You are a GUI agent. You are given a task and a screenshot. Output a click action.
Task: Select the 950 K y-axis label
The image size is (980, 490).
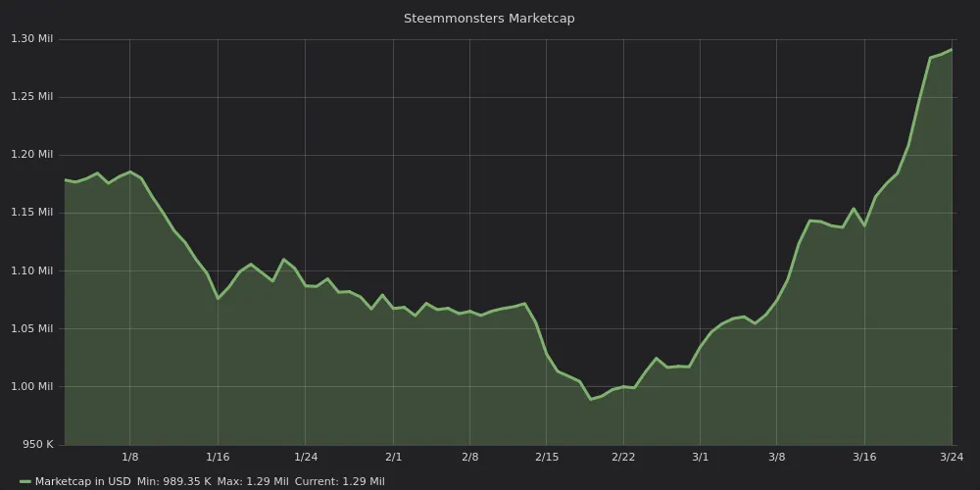click(x=39, y=444)
